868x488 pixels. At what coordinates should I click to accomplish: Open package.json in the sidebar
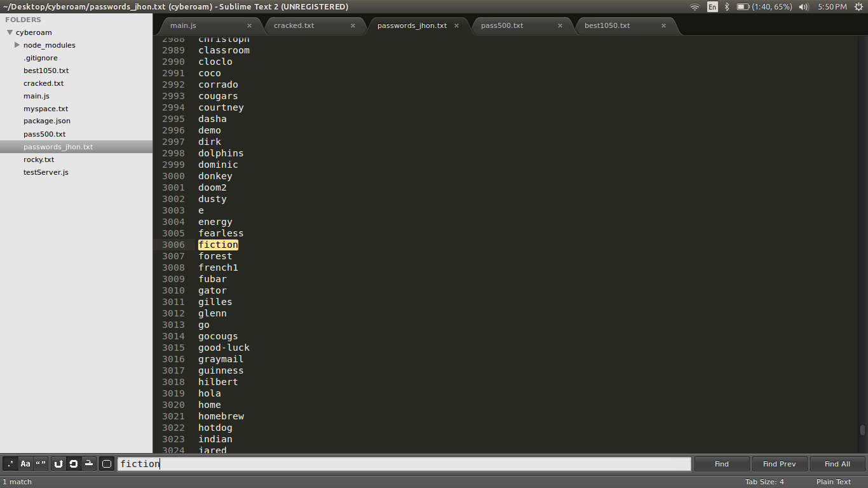pos(47,121)
